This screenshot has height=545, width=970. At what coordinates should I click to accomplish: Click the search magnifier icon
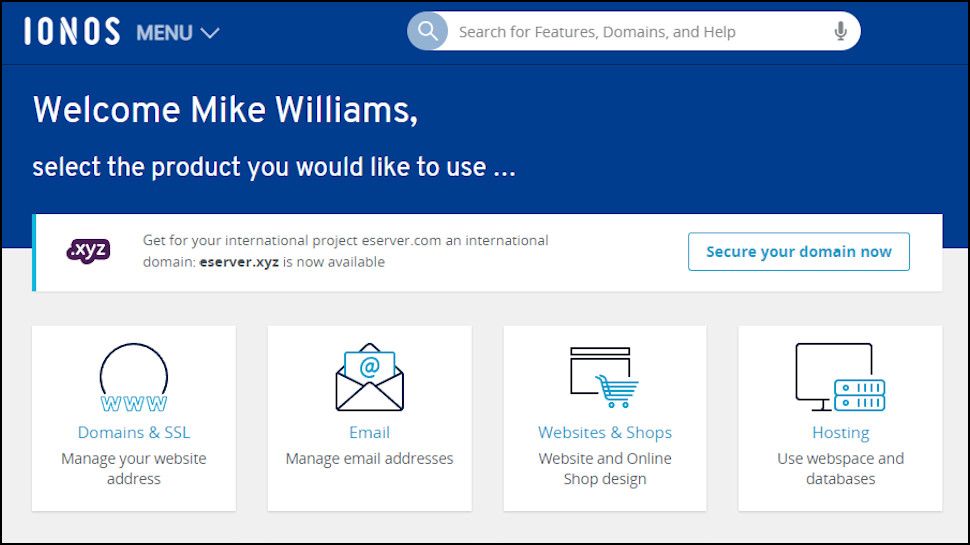coord(427,31)
